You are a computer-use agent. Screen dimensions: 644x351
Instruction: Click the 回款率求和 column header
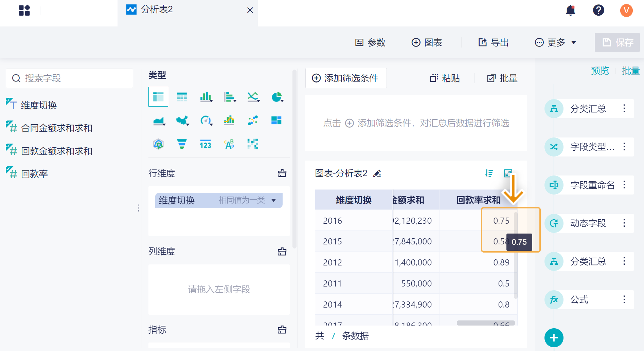coord(478,200)
